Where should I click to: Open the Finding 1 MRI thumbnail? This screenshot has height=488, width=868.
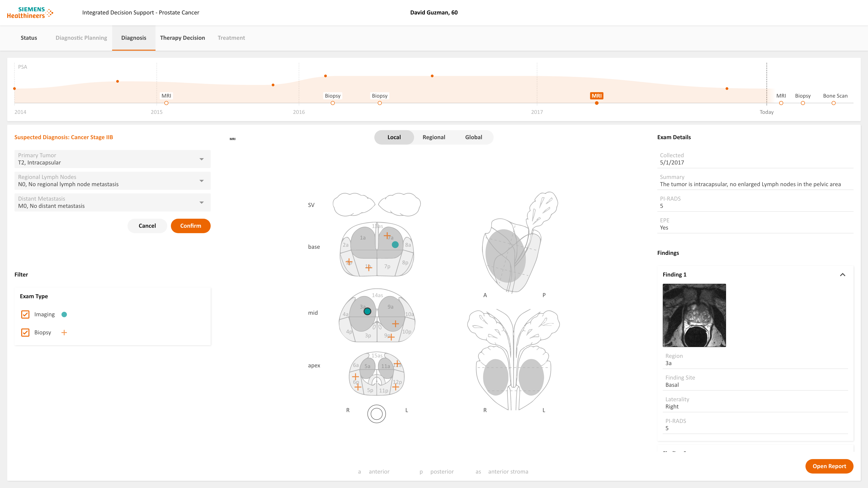pyautogui.click(x=694, y=315)
